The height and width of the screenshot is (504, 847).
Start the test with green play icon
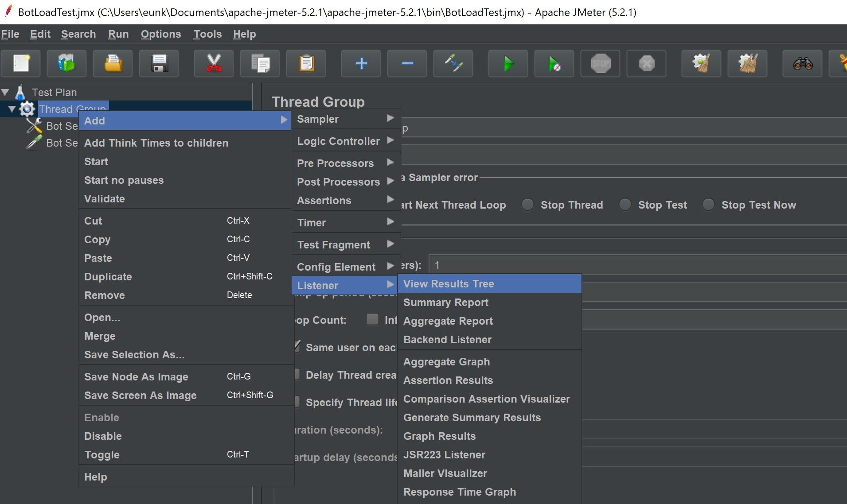508,63
